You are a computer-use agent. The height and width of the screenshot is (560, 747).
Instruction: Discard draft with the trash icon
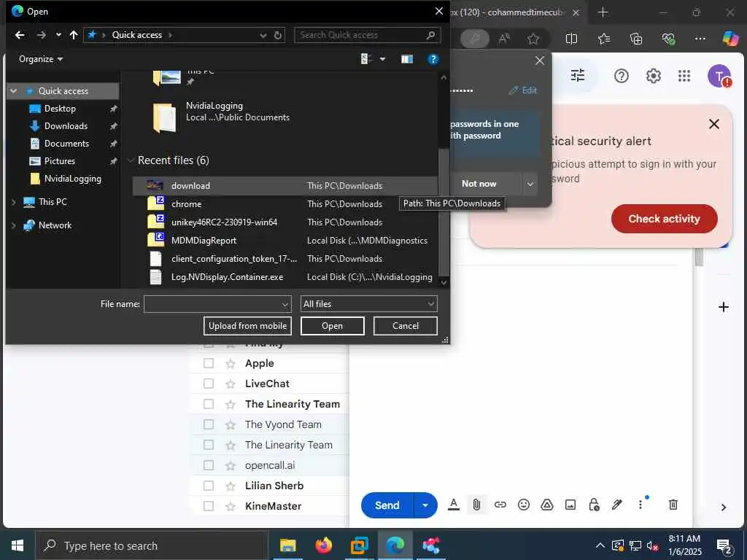[673, 505]
